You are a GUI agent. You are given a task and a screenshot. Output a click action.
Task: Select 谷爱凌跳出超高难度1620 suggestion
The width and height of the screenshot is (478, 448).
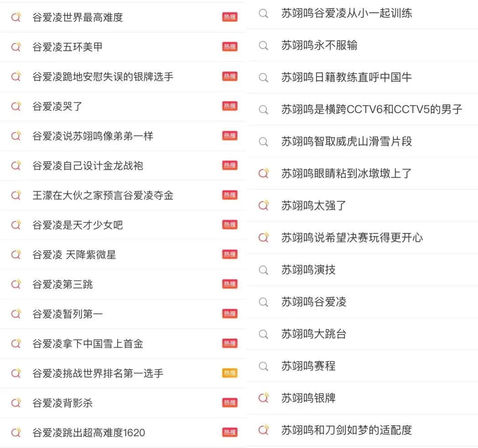point(88,433)
